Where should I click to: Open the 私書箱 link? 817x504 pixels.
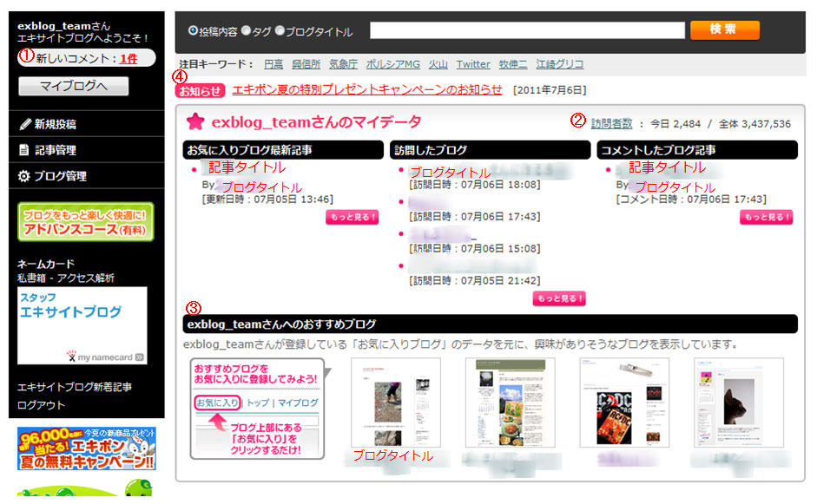[x=32, y=278]
